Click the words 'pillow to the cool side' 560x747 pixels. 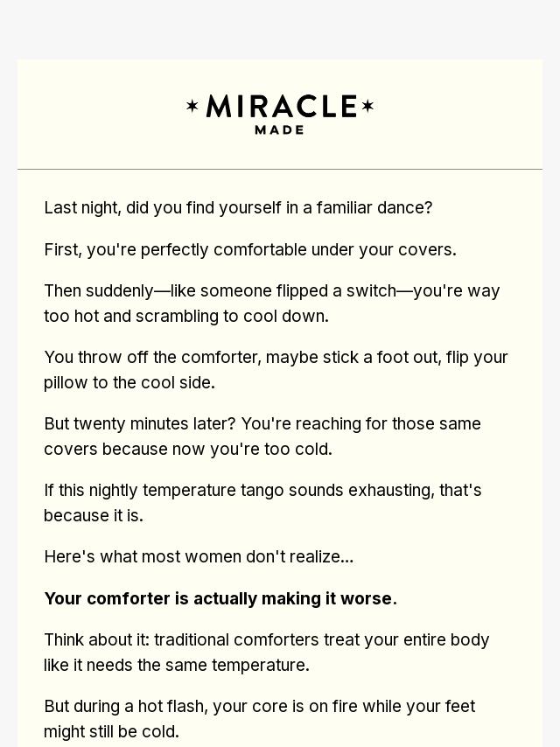(x=129, y=382)
